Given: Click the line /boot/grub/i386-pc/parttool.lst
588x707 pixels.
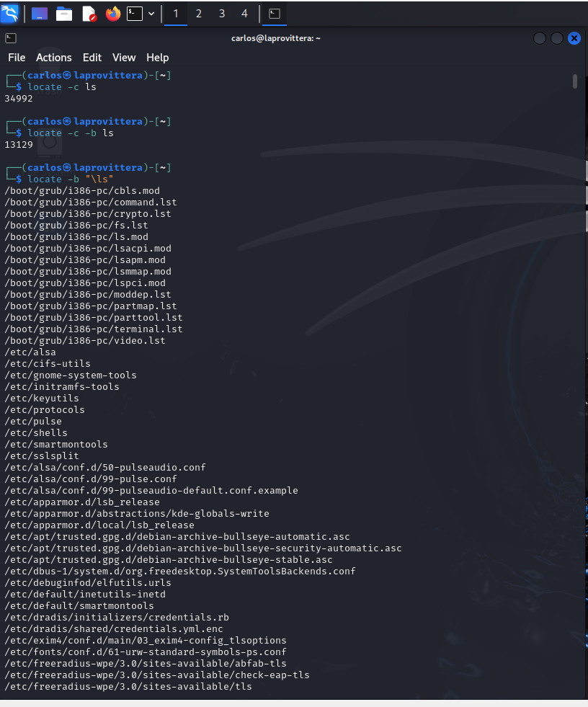Looking at the screenshot, I should click(x=94, y=317).
